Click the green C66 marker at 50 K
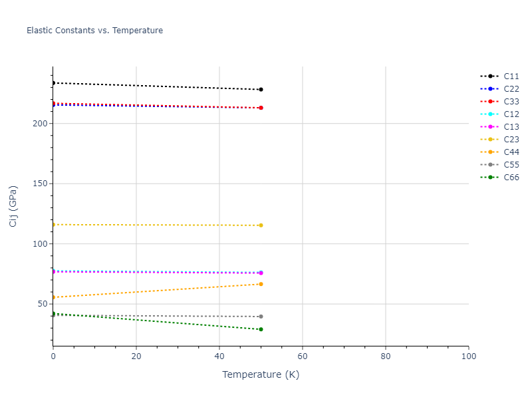This screenshot has width=532, height=399. (261, 329)
